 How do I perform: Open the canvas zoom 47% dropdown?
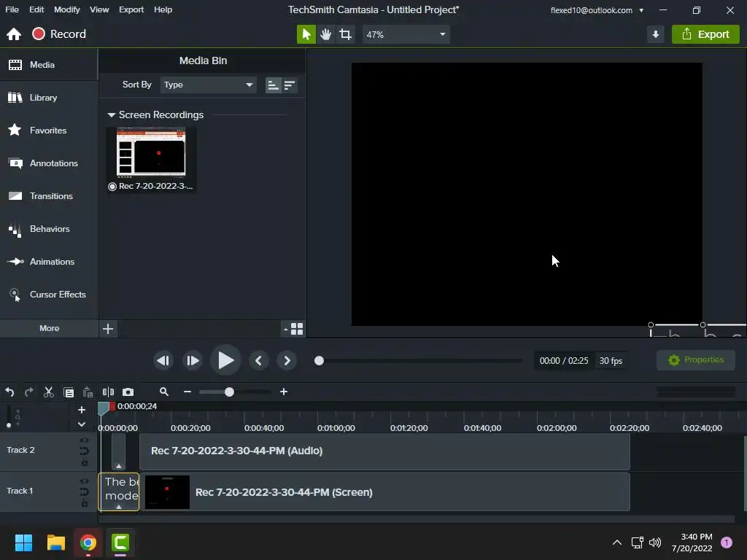click(x=406, y=34)
